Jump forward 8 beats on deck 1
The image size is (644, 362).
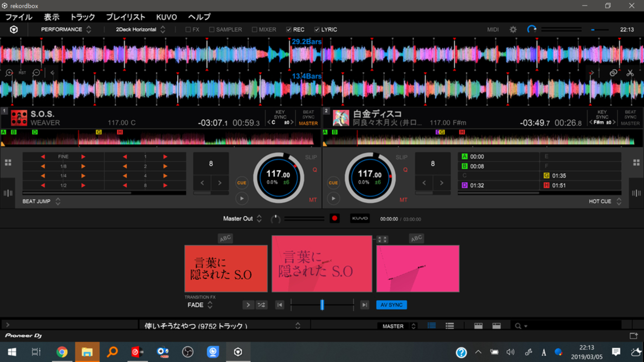click(165, 185)
